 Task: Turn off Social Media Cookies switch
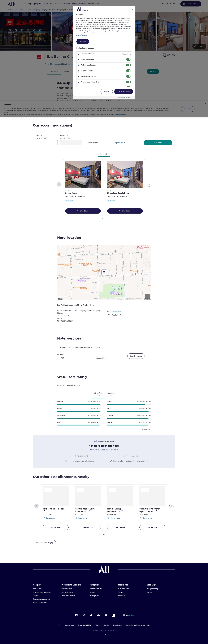point(128,77)
